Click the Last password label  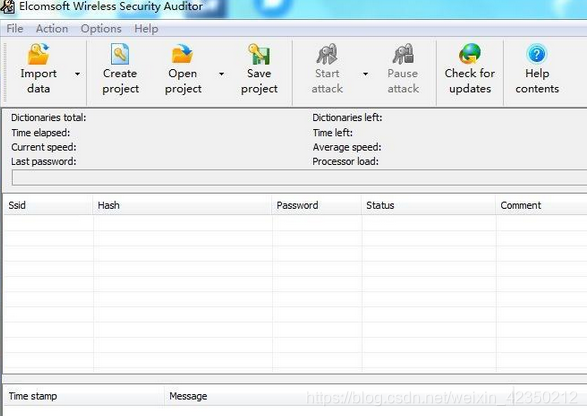point(44,161)
